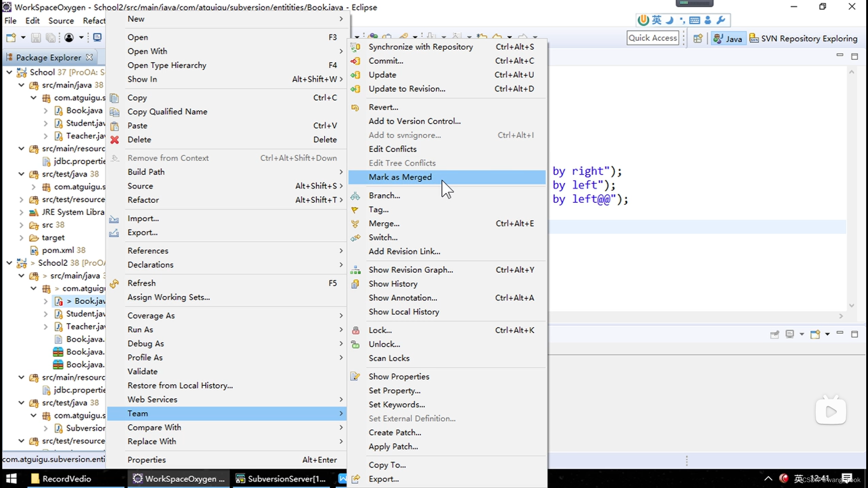Select Teacher.java under School2
Screen dimensions: 868x488
(x=80, y=326)
